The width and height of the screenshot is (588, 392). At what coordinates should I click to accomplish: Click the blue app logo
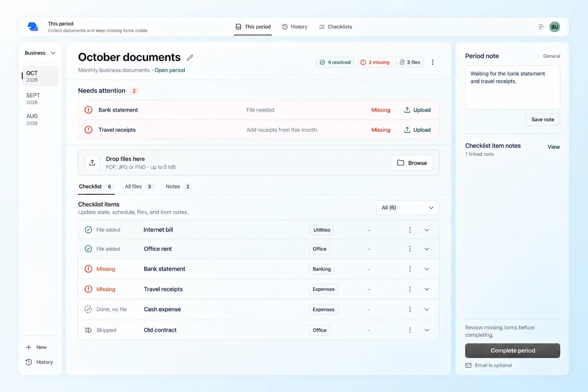pyautogui.click(x=33, y=26)
